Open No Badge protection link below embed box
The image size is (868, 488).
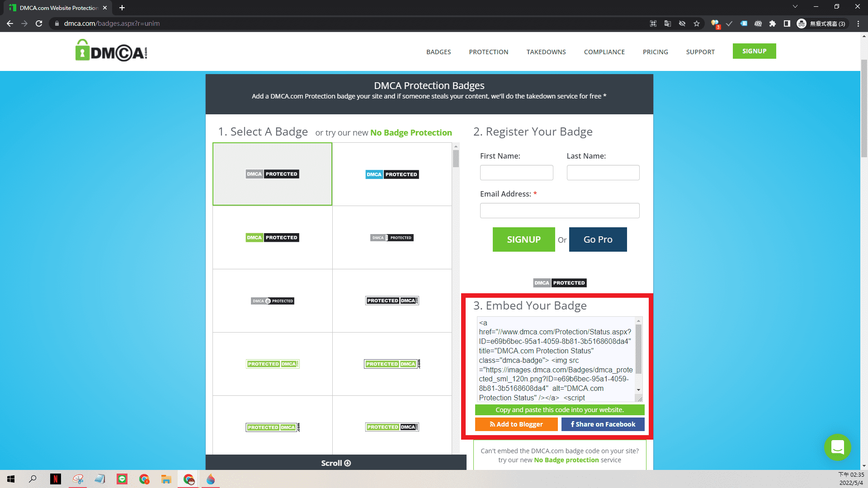tap(566, 460)
